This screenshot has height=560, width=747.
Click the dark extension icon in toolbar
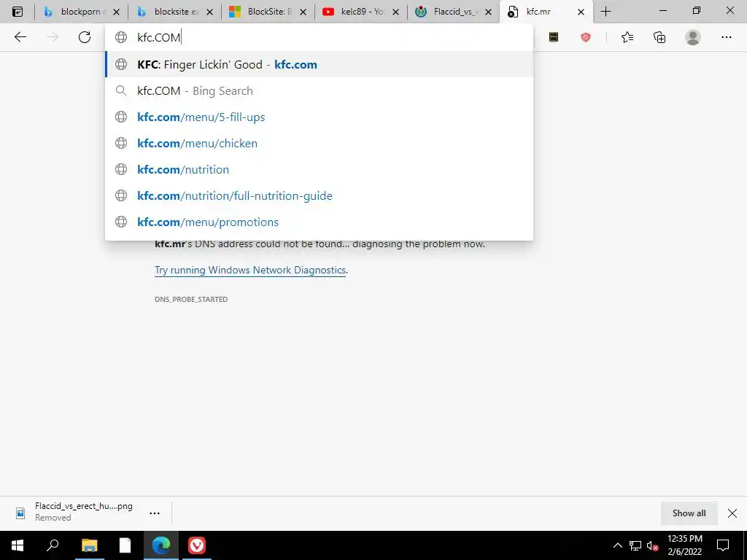tap(554, 37)
